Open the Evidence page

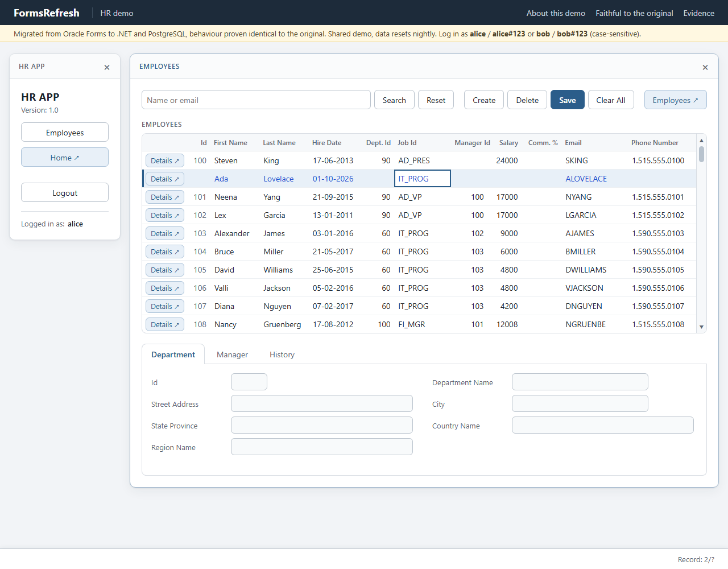[x=698, y=13]
